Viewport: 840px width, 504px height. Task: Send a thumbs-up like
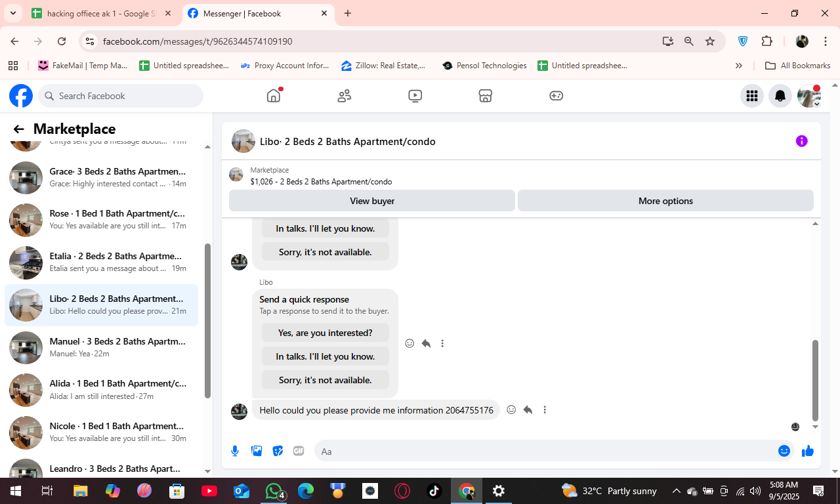[807, 451]
